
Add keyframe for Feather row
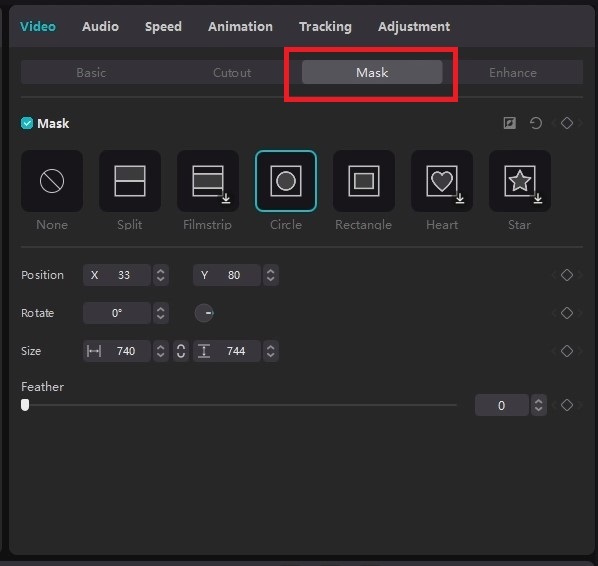[567, 405]
